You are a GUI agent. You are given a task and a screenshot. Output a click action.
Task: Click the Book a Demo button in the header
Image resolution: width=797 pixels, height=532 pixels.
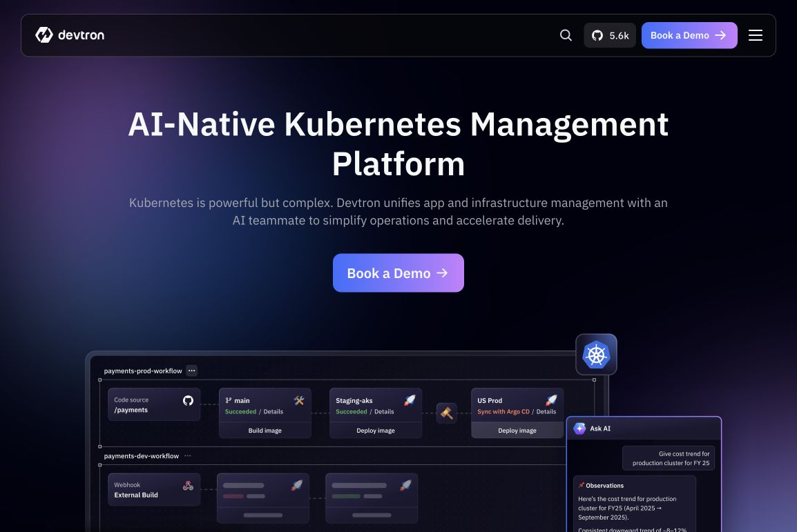point(689,35)
